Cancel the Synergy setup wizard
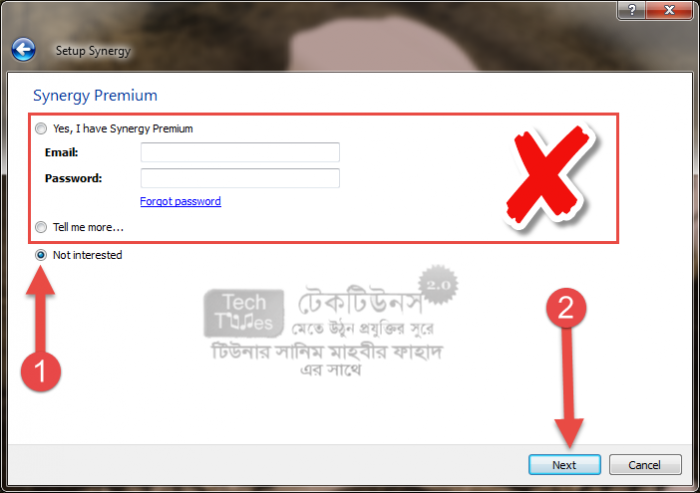Image resolution: width=700 pixels, height=493 pixels. coord(645,465)
